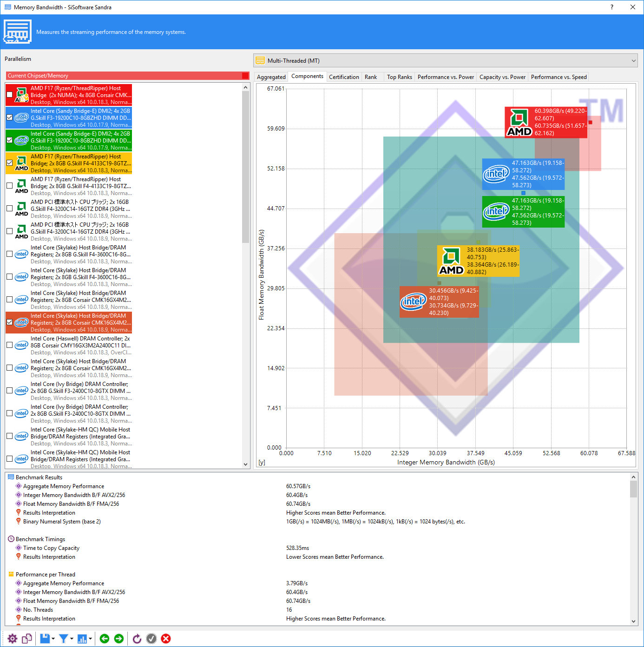The image size is (644, 647).
Task: Check the white AMD F17 G.Skill F4-4133C19 entry
Action: click(9, 186)
